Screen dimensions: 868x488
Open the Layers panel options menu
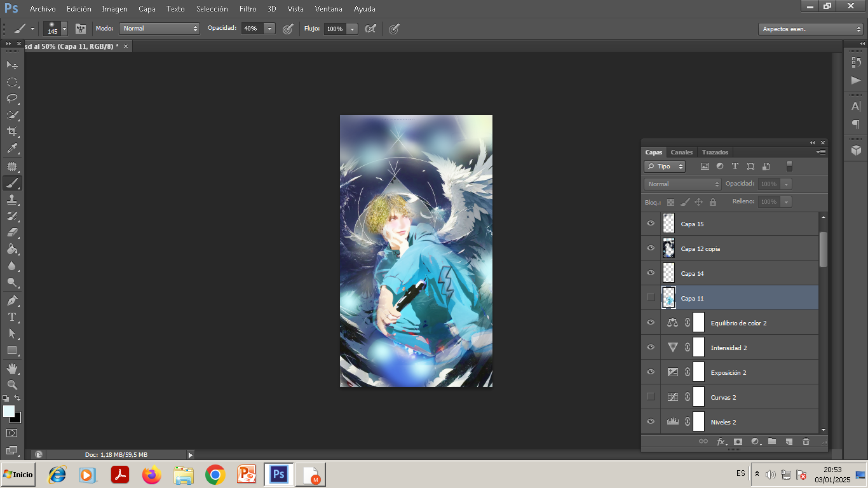[821, 152]
